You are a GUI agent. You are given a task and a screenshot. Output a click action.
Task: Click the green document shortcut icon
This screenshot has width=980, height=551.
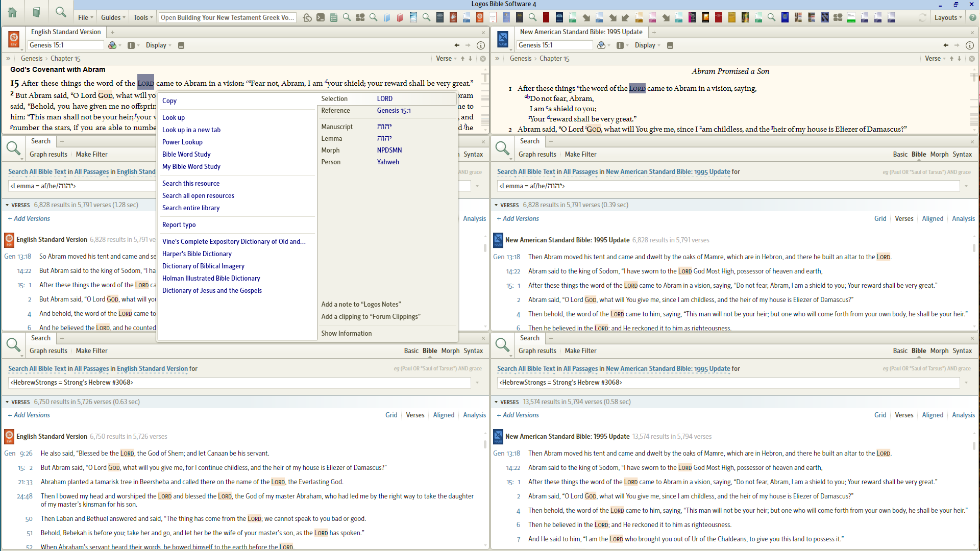[334, 17]
